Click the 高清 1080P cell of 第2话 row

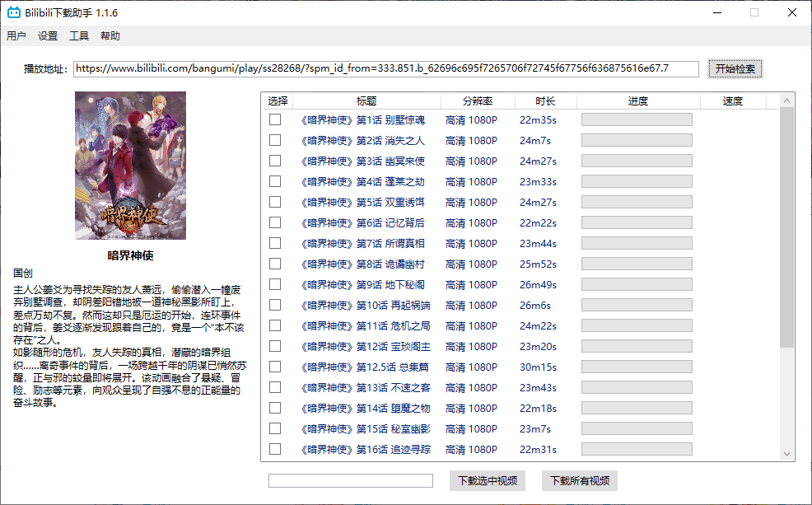click(x=471, y=140)
